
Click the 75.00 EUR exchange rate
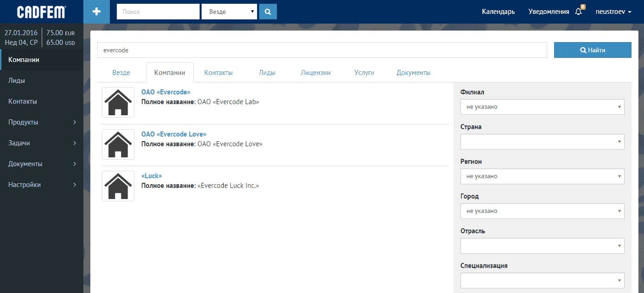pos(60,33)
